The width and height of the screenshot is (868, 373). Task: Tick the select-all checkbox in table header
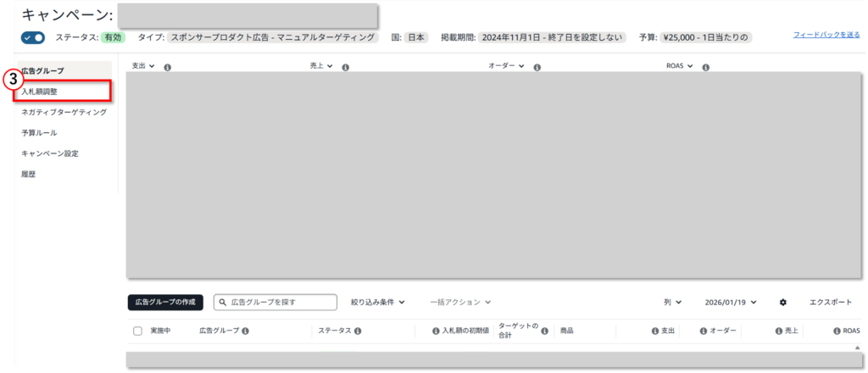pyautogui.click(x=138, y=331)
